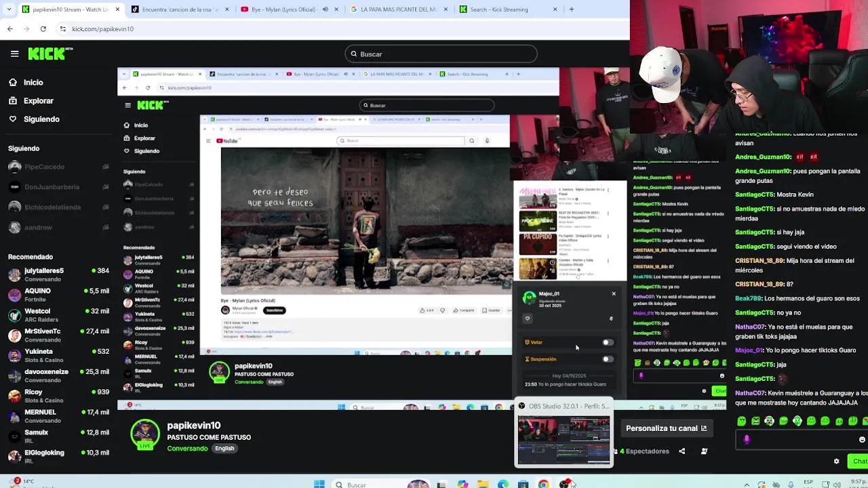Click the share icon next to 4 Espectadores
Viewport: 868px width, 488px height.
coord(682,451)
